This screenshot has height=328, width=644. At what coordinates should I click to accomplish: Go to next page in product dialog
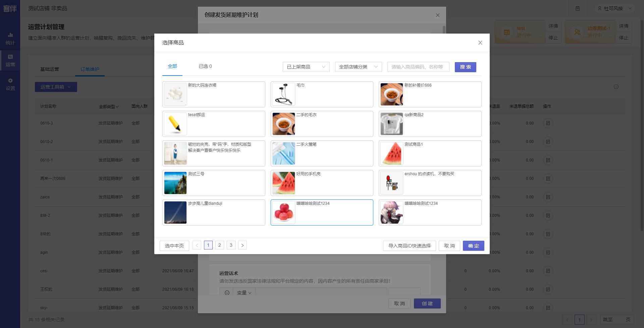pos(243,245)
